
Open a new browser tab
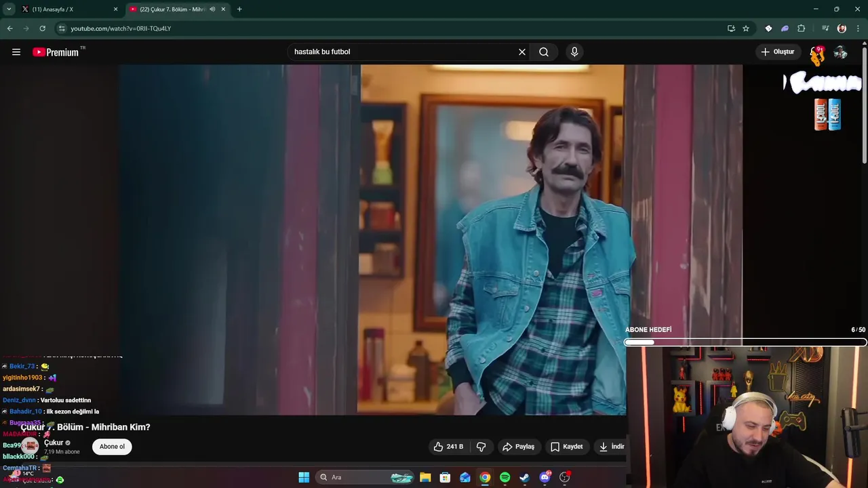click(x=239, y=9)
